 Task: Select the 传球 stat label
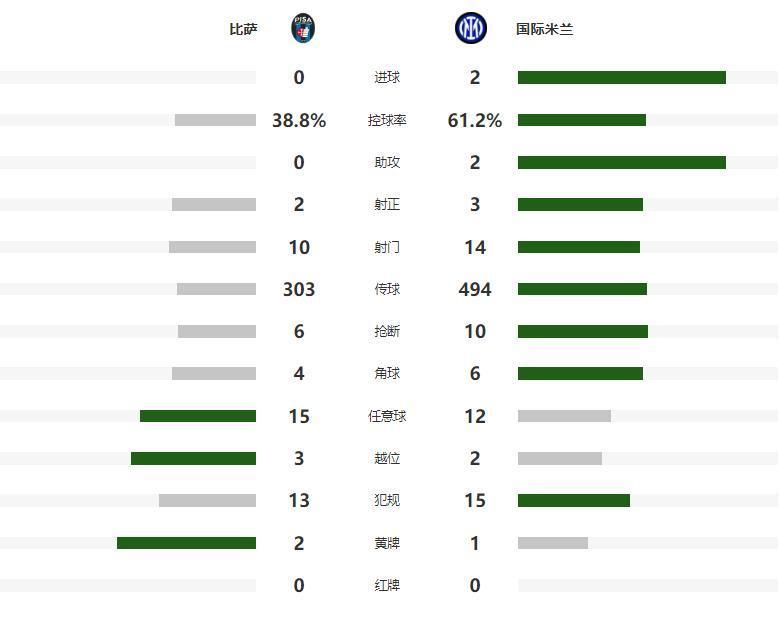point(387,289)
